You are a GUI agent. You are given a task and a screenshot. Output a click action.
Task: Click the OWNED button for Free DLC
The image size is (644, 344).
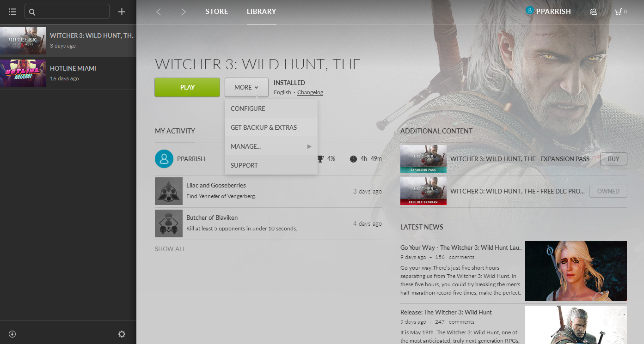[x=608, y=191]
